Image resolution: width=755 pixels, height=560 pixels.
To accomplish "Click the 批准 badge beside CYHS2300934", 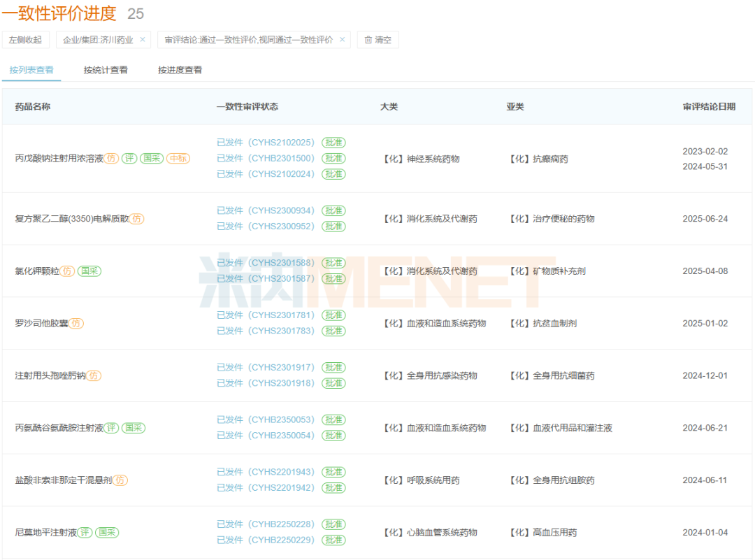I will (x=333, y=210).
